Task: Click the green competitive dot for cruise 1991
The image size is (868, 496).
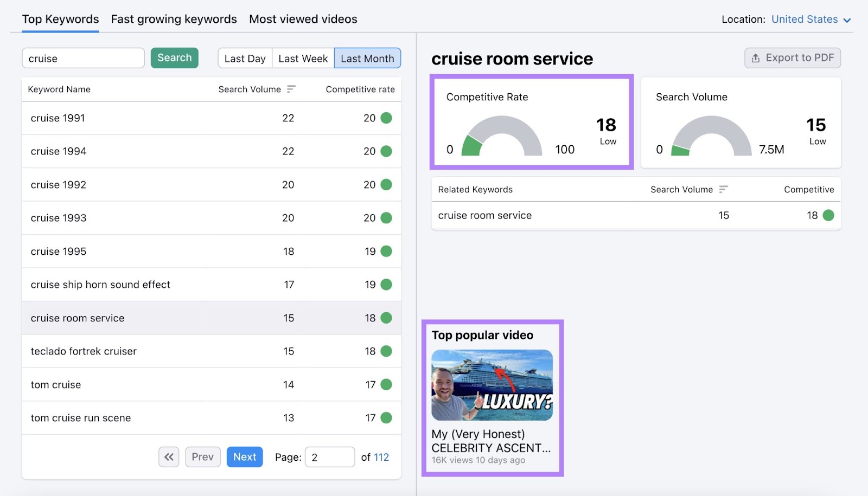Action: pyautogui.click(x=386, y=118)
